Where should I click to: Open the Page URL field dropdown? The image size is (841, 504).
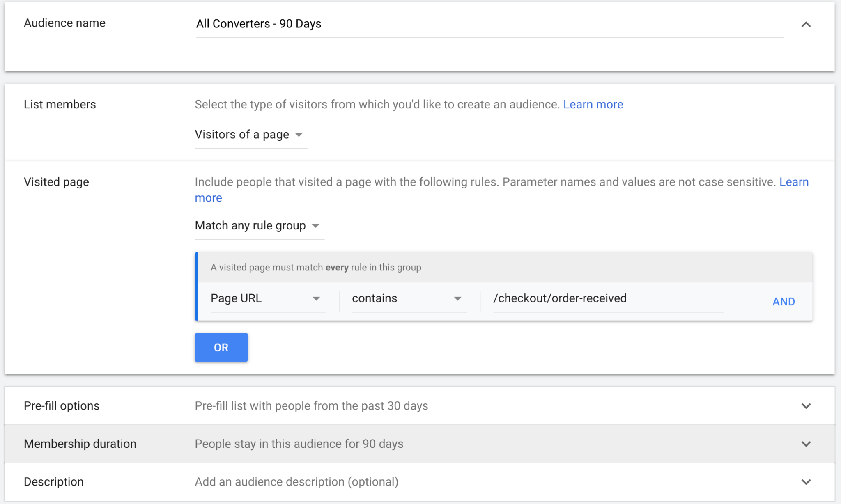[x=267, y=298]
